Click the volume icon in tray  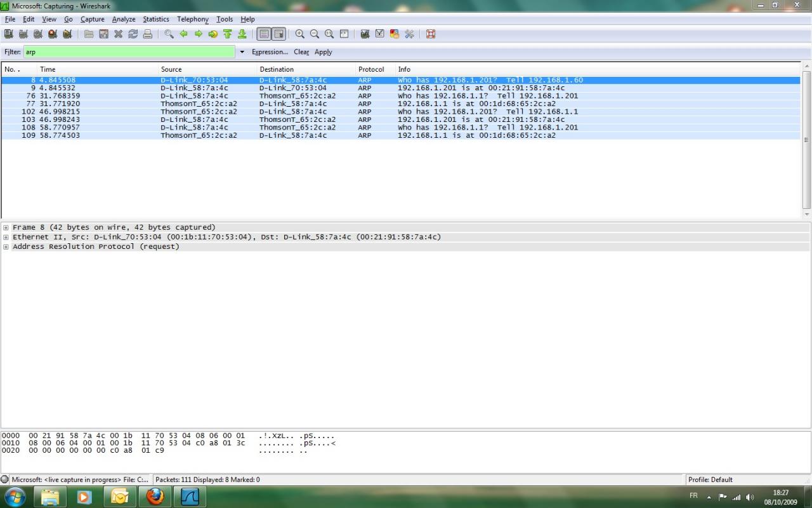tap(750, 497)
